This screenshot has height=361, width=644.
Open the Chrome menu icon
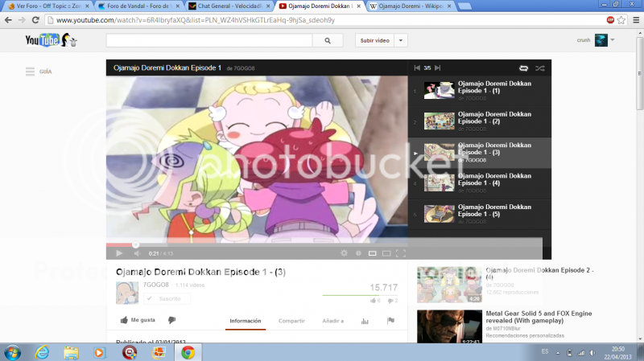click(x=636, y=19)
